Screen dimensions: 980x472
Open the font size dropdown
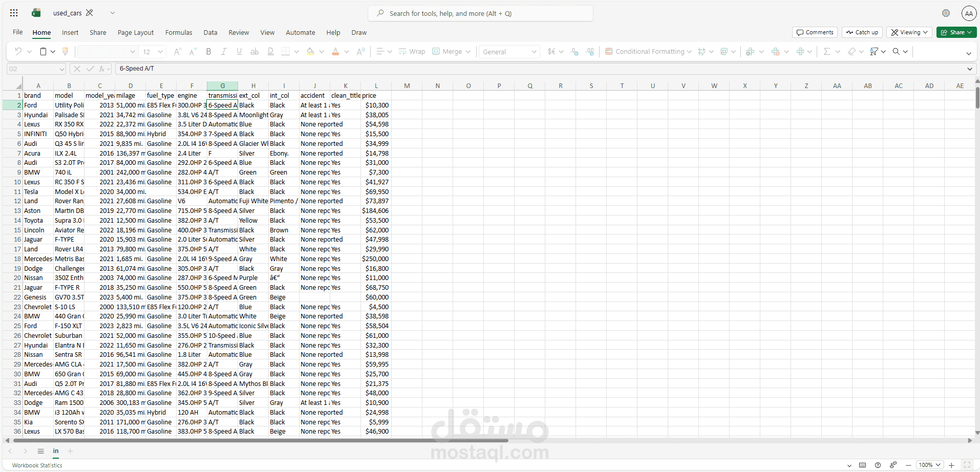click(x=160, y=52)
